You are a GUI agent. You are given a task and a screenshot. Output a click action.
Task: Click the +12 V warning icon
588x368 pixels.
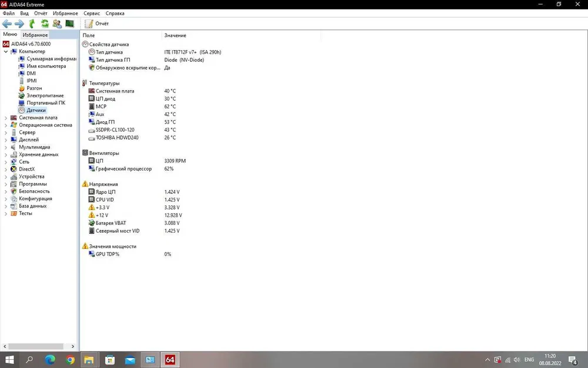pyautogui.click(x=92, y=215)
